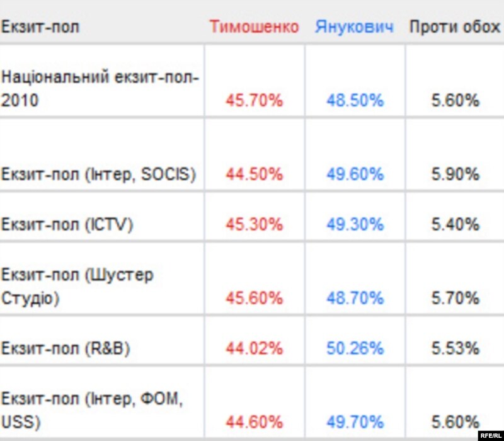Select the Національний екзит-пол-2010 row label
The height and width of the screenshot is (441, 504).
[x=101, y=89]
